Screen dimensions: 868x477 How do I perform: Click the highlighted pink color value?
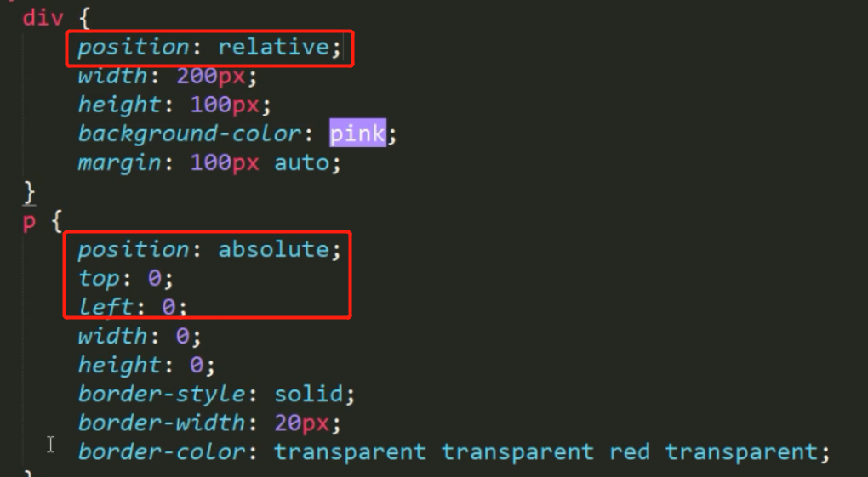pyautogui.click(x=357, y=134)
